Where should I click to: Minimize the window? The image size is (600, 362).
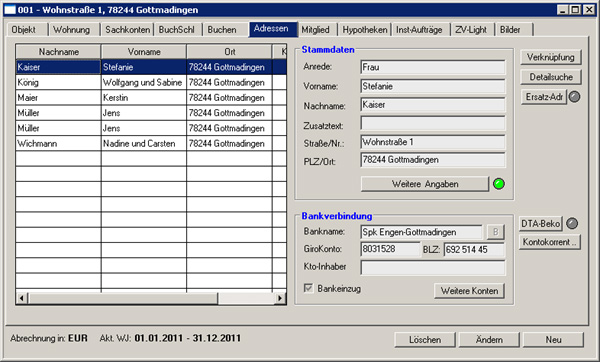(x=562, y=10)
